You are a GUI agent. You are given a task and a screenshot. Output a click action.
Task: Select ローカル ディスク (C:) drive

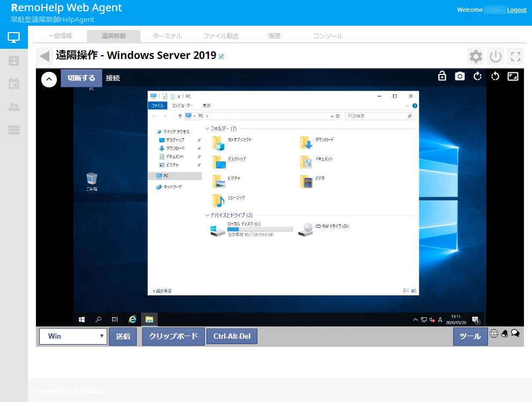pyautogui.click(x=252, y=229)
